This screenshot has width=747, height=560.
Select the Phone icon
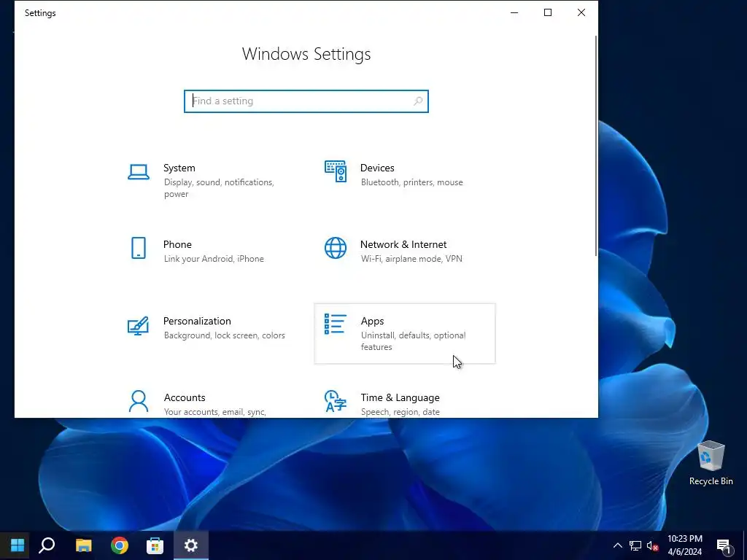click(138, 248)
